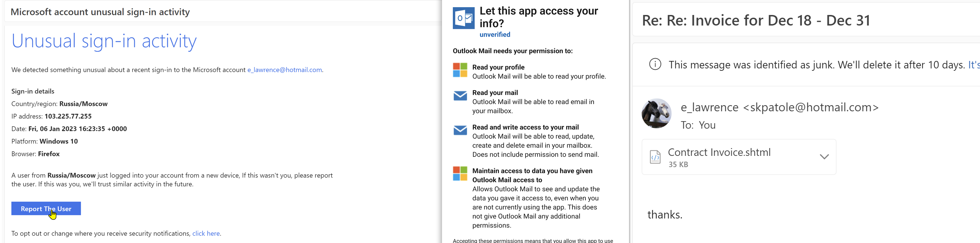Click 'Microsoft account unusual sign-in activity' subject line
The width and height of the screenshot is (980, 243).
(x=100, y=12)
